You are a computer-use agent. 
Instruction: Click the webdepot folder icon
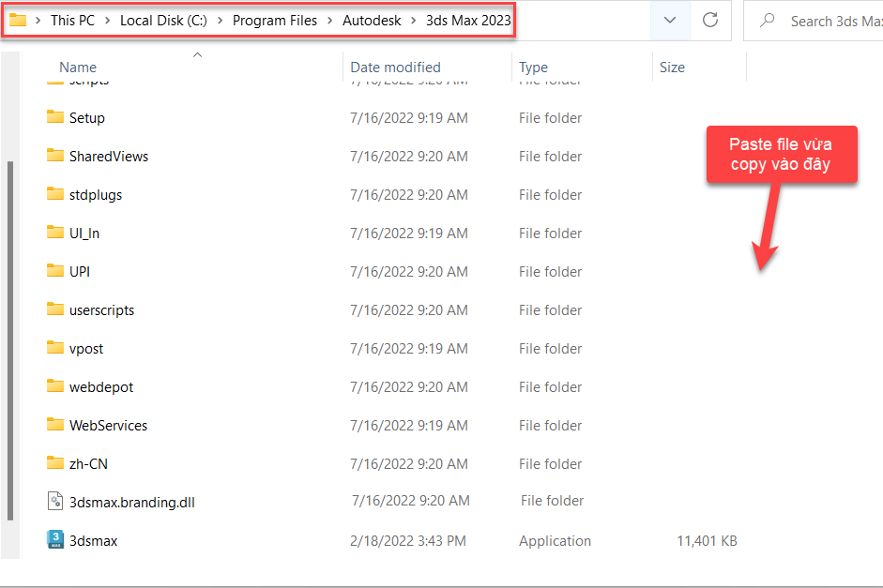pyautogui.click(x=54, y=386)
